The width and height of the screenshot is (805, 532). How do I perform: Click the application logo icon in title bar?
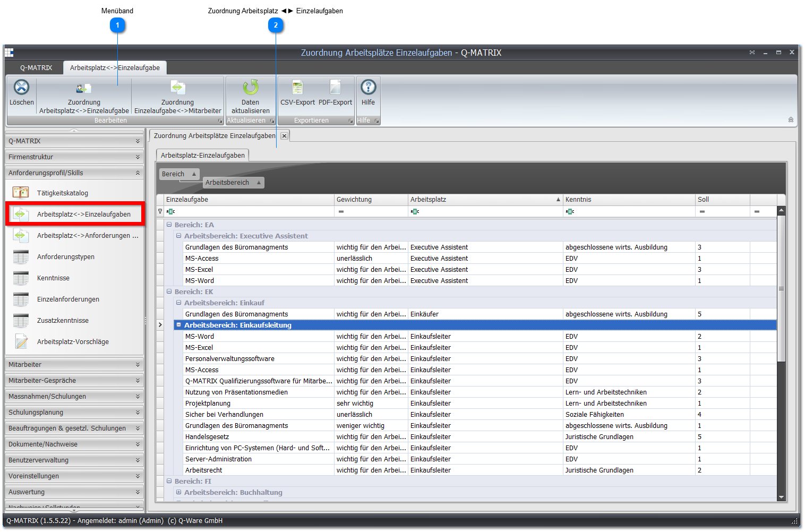click(9, 53)
